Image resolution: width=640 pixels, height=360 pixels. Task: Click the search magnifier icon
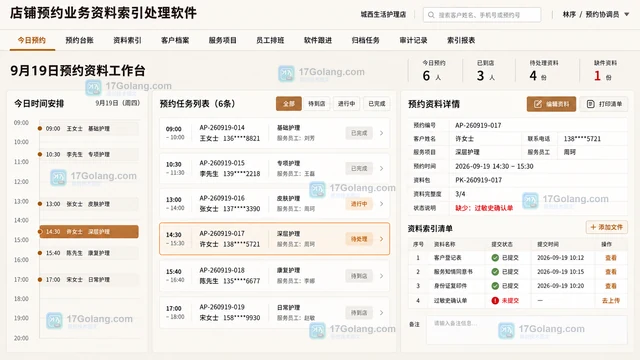(x=431, y=15)
